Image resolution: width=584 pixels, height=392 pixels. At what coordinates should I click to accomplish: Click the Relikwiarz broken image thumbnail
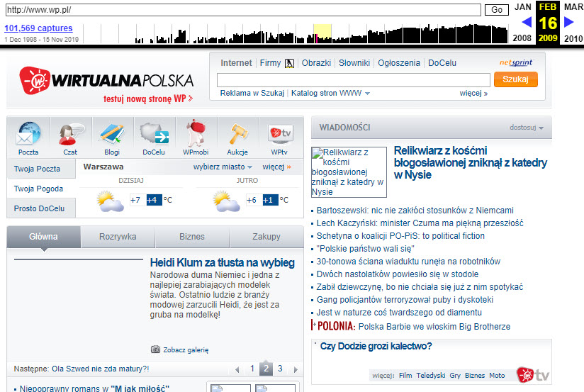tap(349, 172)
